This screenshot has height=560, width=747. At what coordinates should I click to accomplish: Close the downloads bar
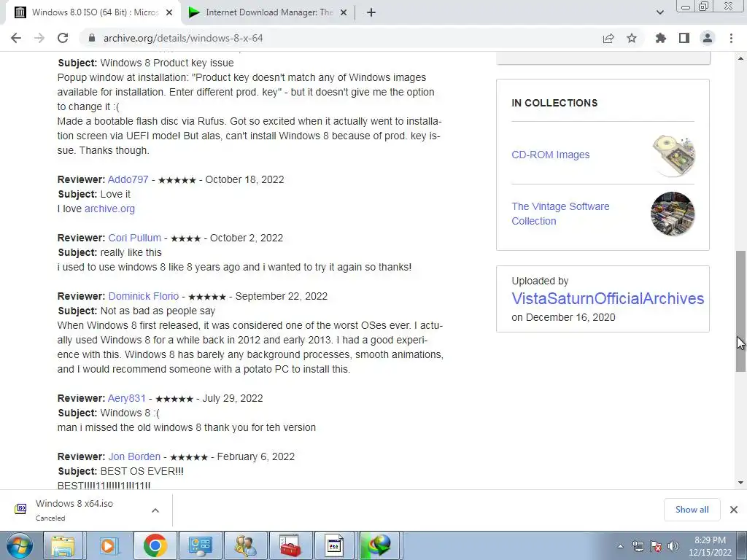point(734,510)
